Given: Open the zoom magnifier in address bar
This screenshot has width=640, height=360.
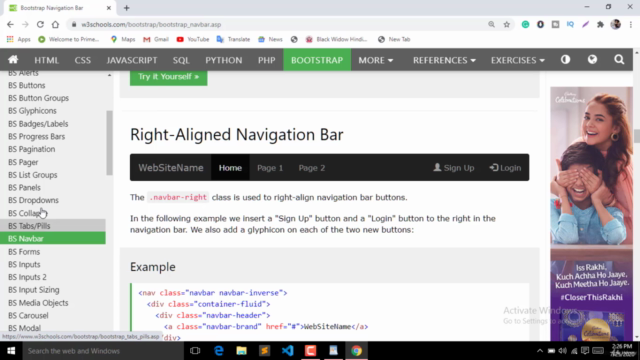Looking at the screenshot, I should click(491, 24).
